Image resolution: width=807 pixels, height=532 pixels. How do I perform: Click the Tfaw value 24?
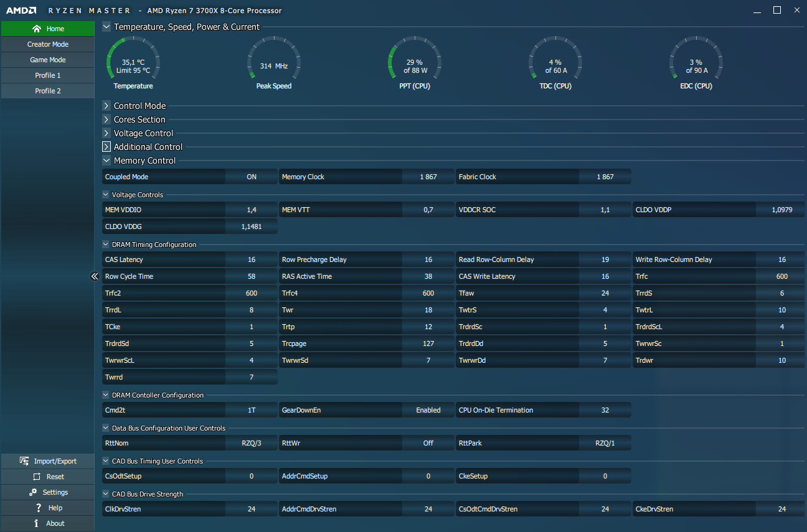click(x=605, y=293)
